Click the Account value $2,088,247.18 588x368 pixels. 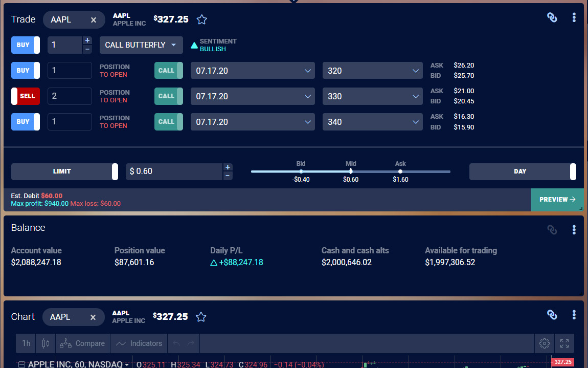[36, 263]
